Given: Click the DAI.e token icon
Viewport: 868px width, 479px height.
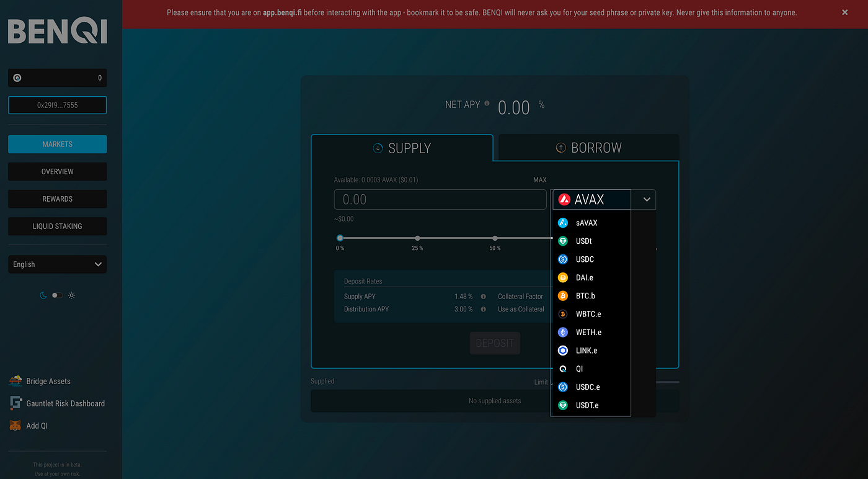Looking at the screenshot, I should [x=563, y=277].
